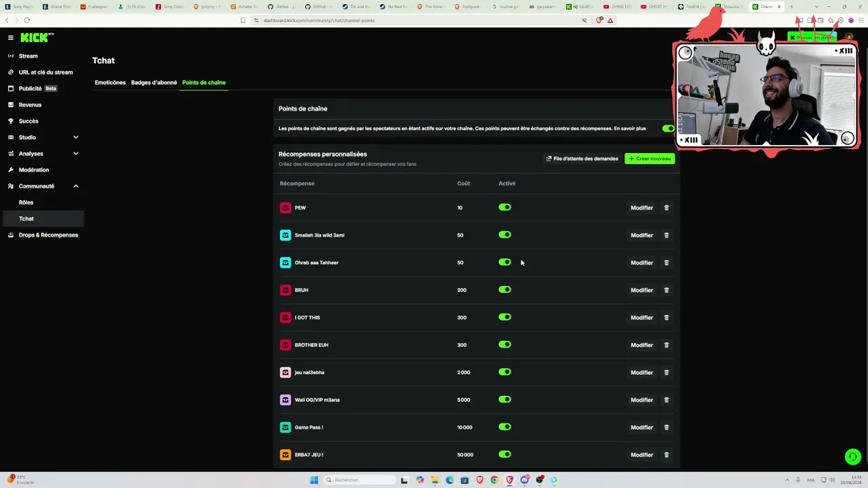Disable the I GOT THIS reward

[x=505, y=317]
